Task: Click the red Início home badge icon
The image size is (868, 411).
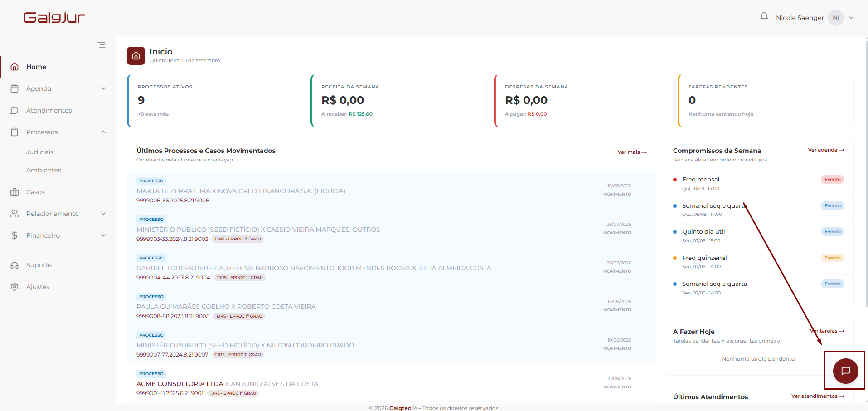Action: (x=136, y=56)
